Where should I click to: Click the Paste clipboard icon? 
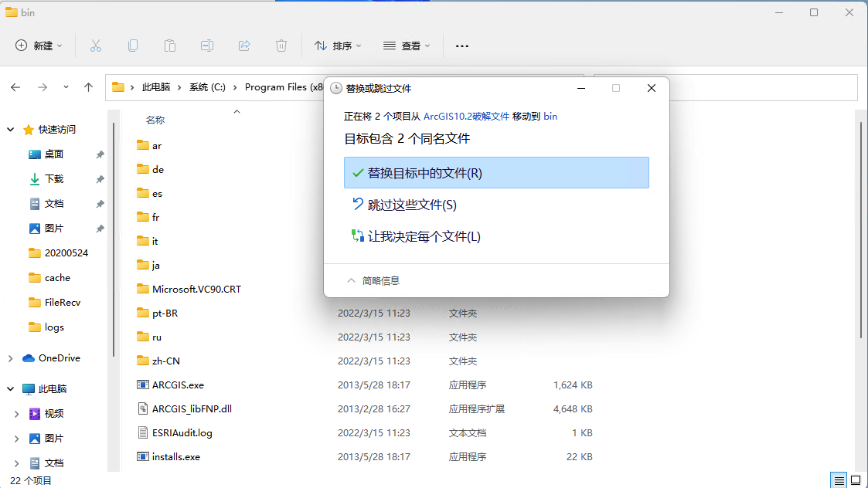pos(170,46)
